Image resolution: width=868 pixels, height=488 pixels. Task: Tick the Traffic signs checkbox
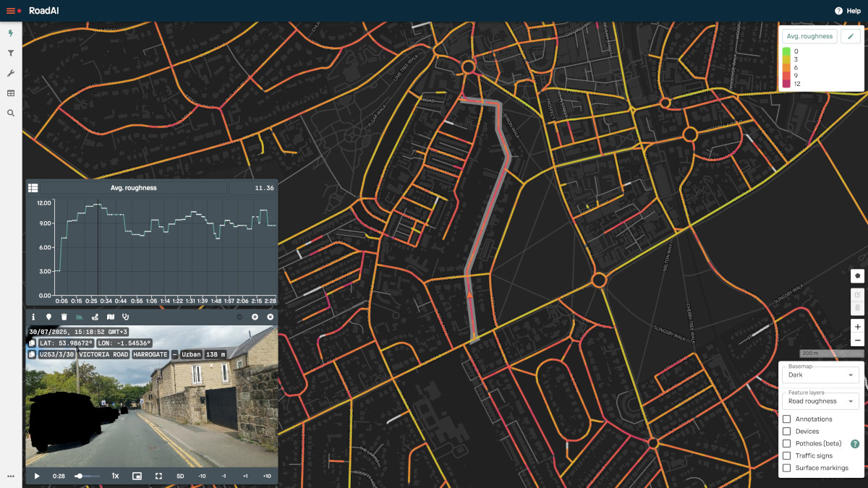pyautogui.click(x=787, y=456)
